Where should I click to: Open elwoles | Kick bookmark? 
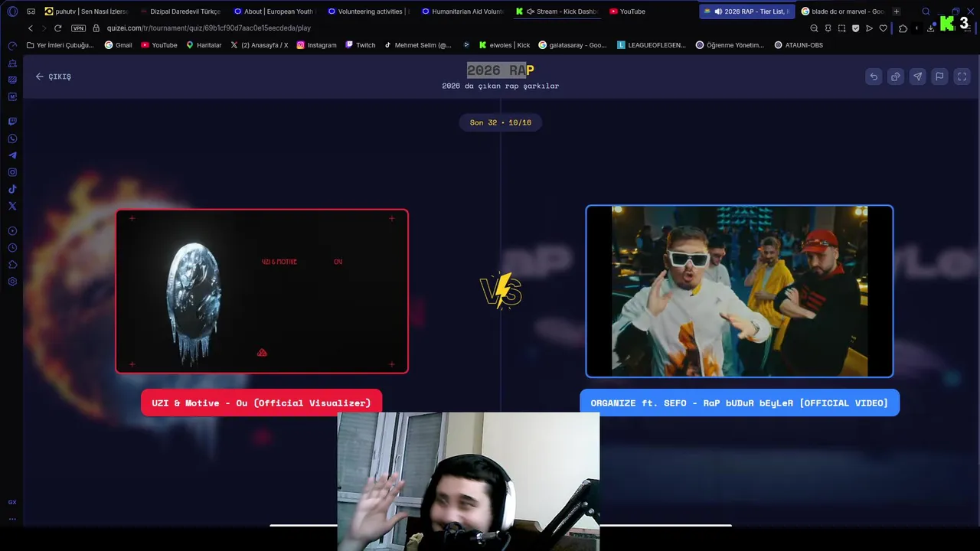pos(505,45)
